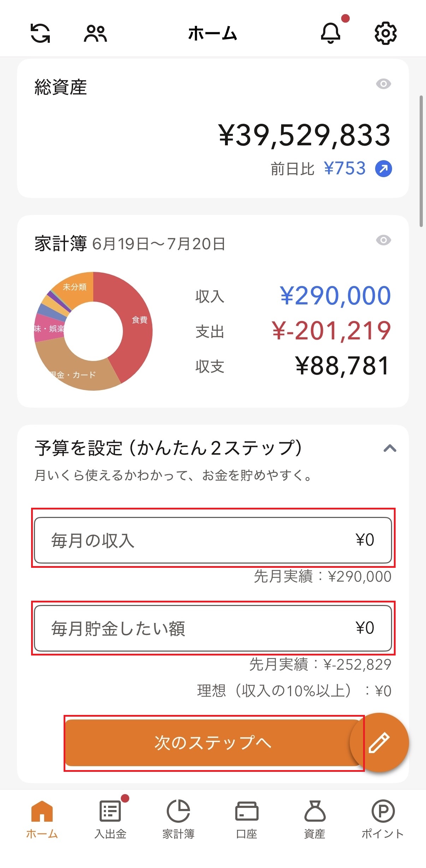The height and width of the screenshot is (868, 426).
Task: Tap the 毎月貯金したい額 input field
Action: point(213,628)
